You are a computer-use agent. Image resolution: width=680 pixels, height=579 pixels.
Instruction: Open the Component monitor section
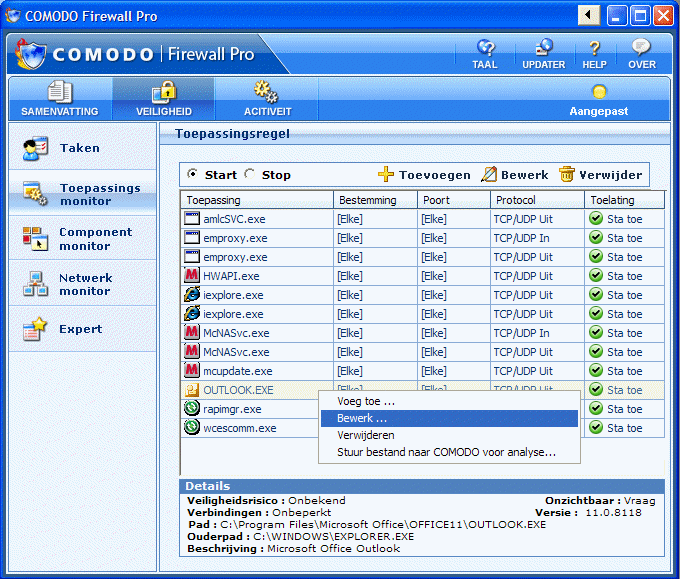[x=82, y=239]
